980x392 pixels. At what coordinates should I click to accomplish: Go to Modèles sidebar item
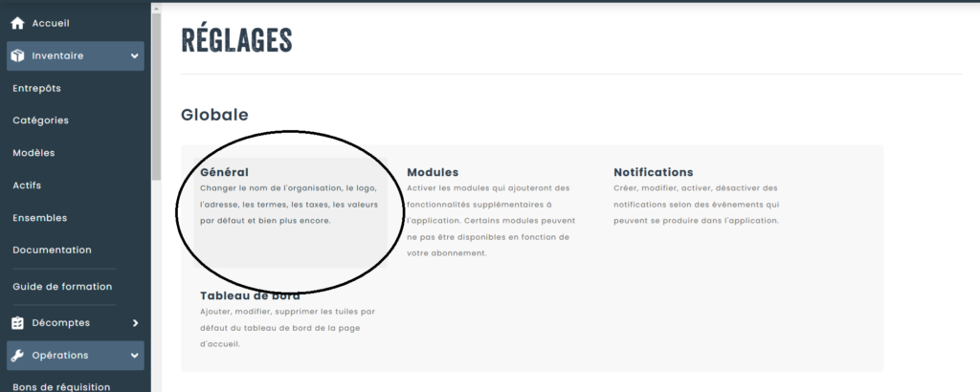coord(33,153)
